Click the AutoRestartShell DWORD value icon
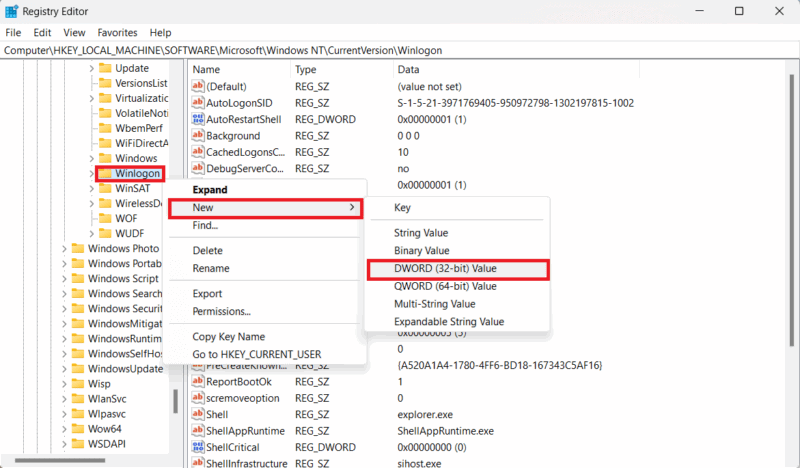Image resolution: width=800 pixels, height=468 pixels. [x=198, y=119]
